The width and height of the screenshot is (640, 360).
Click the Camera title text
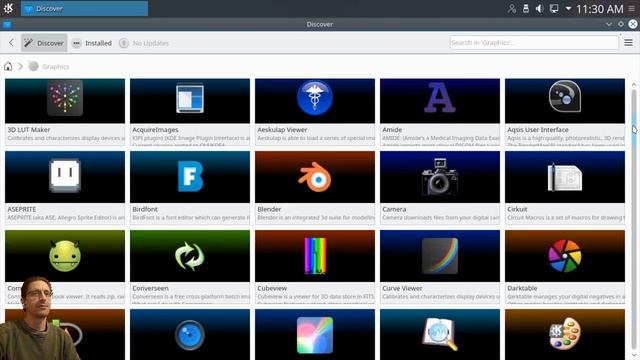click(x=394, y=209)
